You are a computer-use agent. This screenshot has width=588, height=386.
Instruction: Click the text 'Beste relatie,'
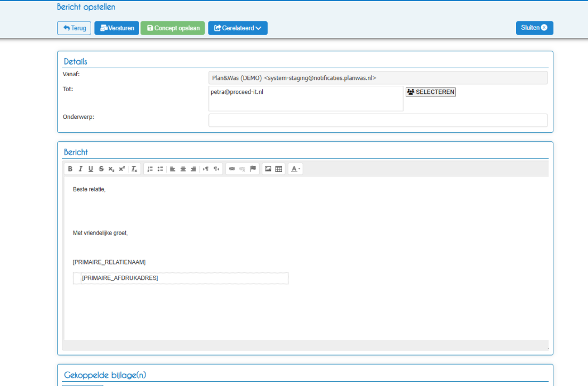[89, 189]
